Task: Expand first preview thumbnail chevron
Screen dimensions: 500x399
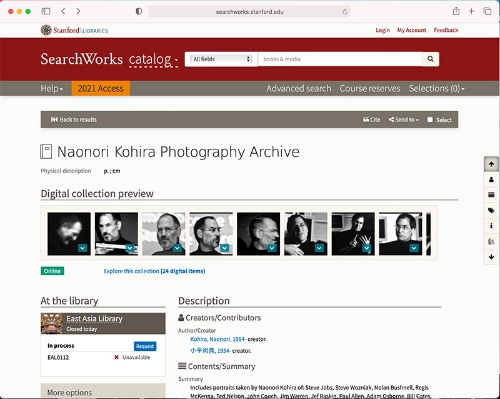Action: (82, 248)
